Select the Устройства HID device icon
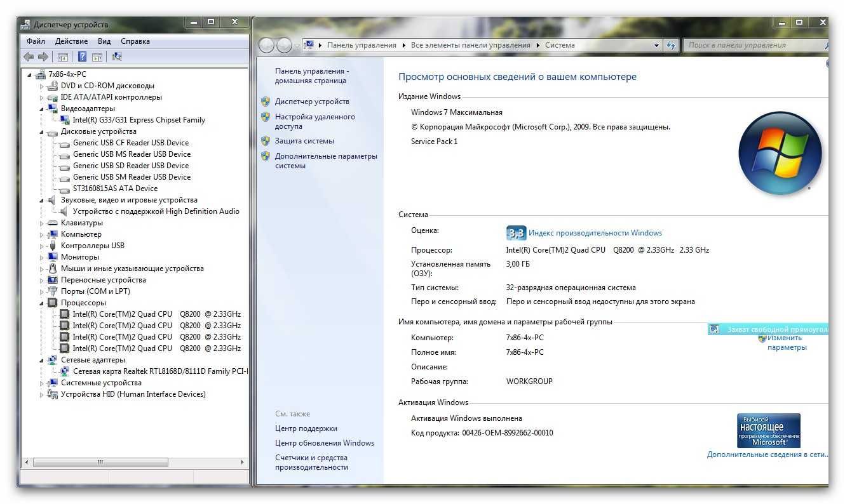 [x=53, y=394]
